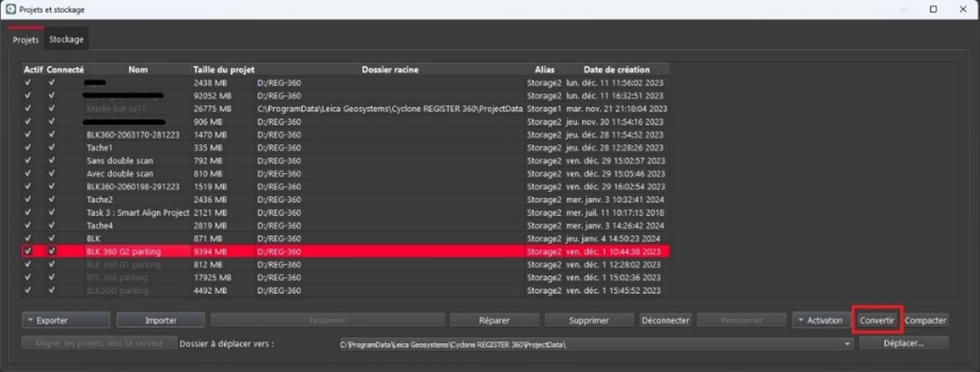Select the Tache2 project row

346,199
